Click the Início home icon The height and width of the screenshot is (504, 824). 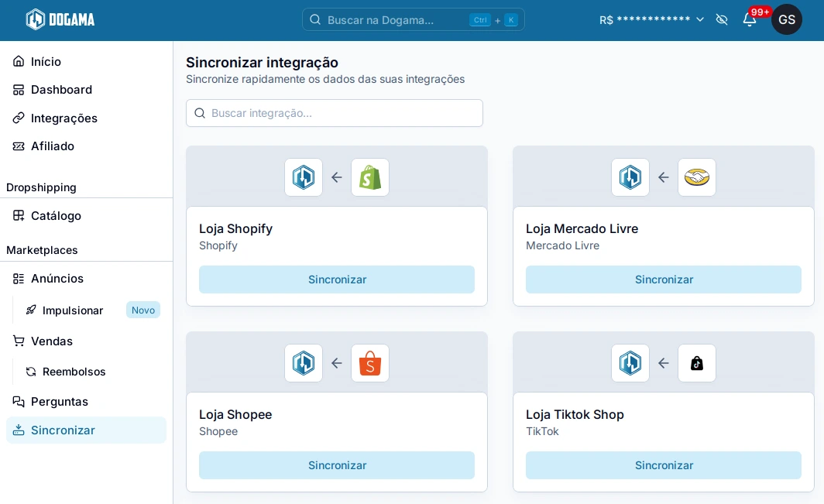[x=19, y=61]
